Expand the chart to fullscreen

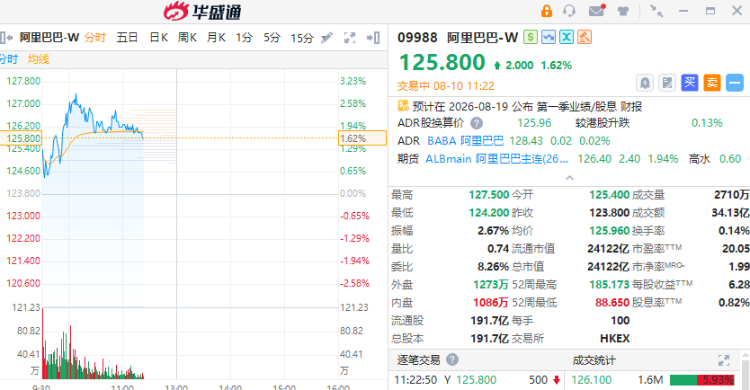350,37
